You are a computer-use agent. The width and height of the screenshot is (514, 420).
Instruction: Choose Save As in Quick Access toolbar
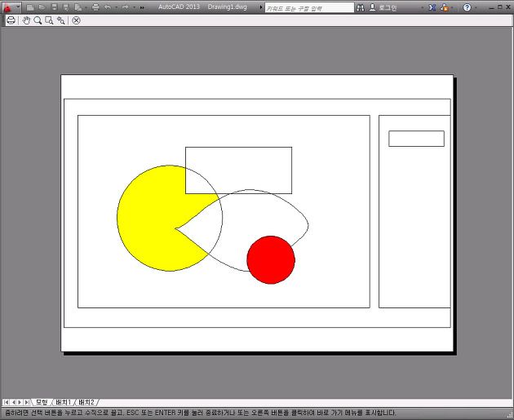66,7
